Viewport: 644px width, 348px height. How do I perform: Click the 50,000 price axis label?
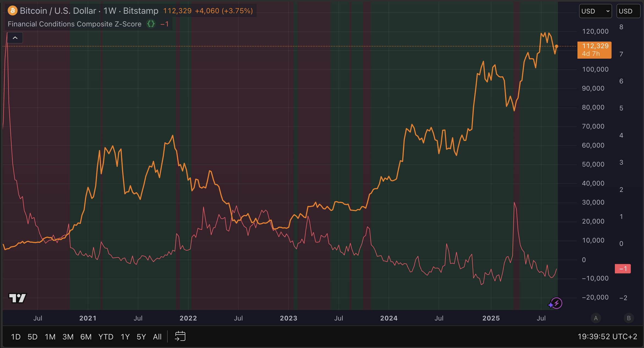[x=593, y=164]
